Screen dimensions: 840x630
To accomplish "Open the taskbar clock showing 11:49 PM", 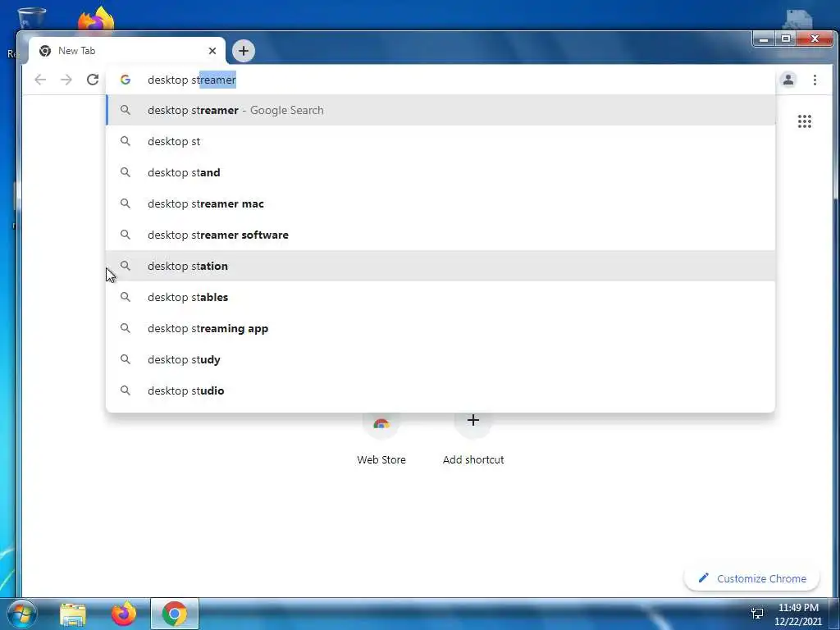I will click(798, 614).
